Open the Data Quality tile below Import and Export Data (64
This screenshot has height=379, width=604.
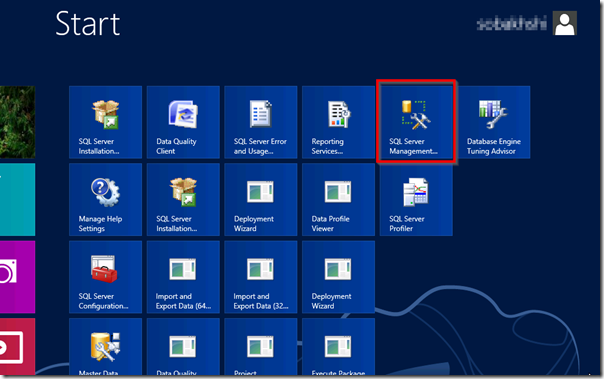click(x=183, y=347)
